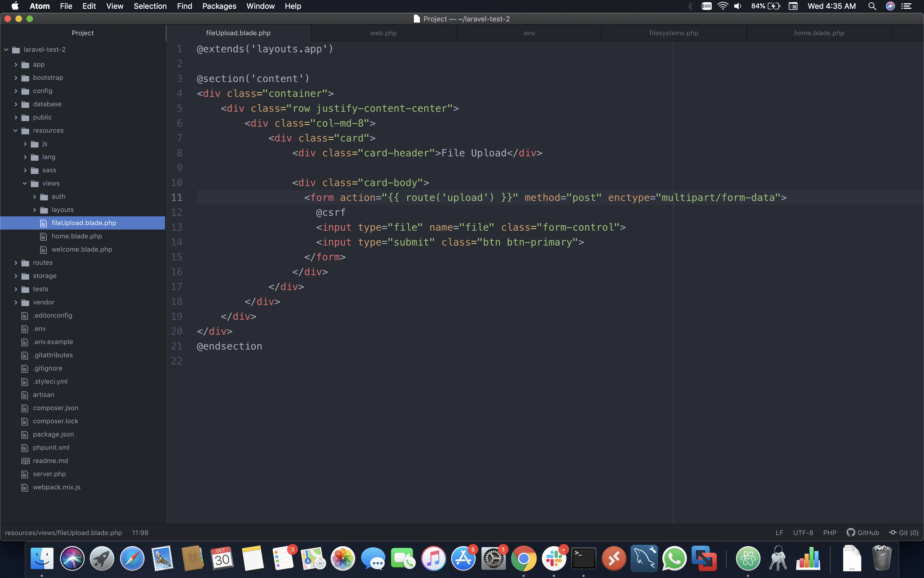Expand the app folder
Viewport: 924px width, 578px height.
point(16,65)
